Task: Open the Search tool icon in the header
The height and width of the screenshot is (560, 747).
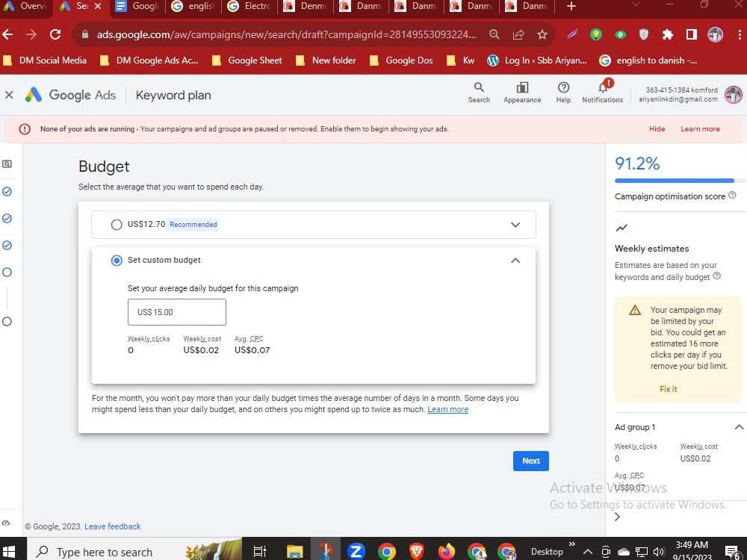Action: coord(479,93)
